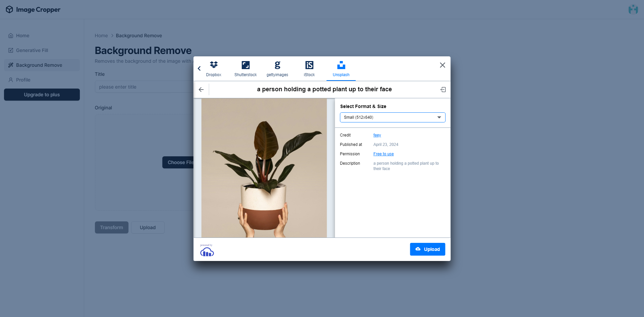Open the Select Format & Size dropdown
Image resolution: width=644 pixels, height=317 pixels.
(x=392, y=117)
